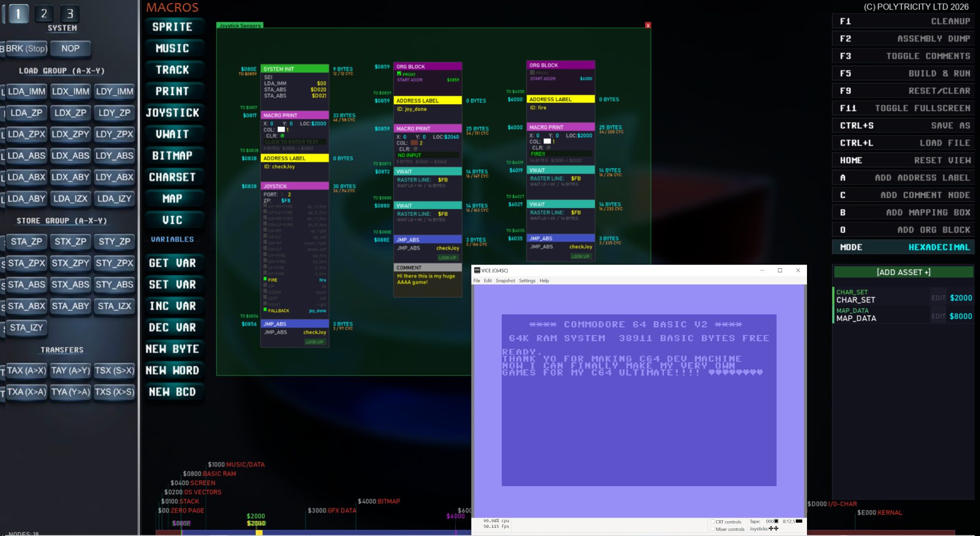Click LOOK UP in the $0856 JMP_ABS node
Viewport: 980px width, 536px height.
[x=314, y=342]
